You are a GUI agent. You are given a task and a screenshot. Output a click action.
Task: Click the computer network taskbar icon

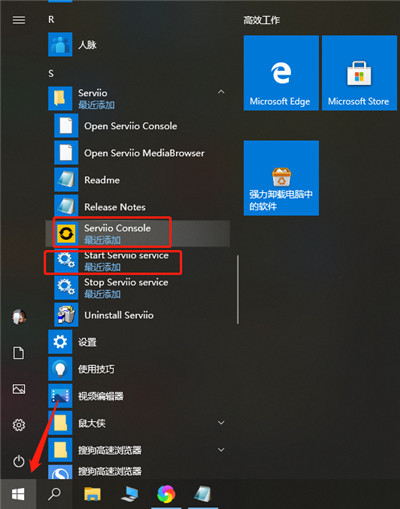130,494
